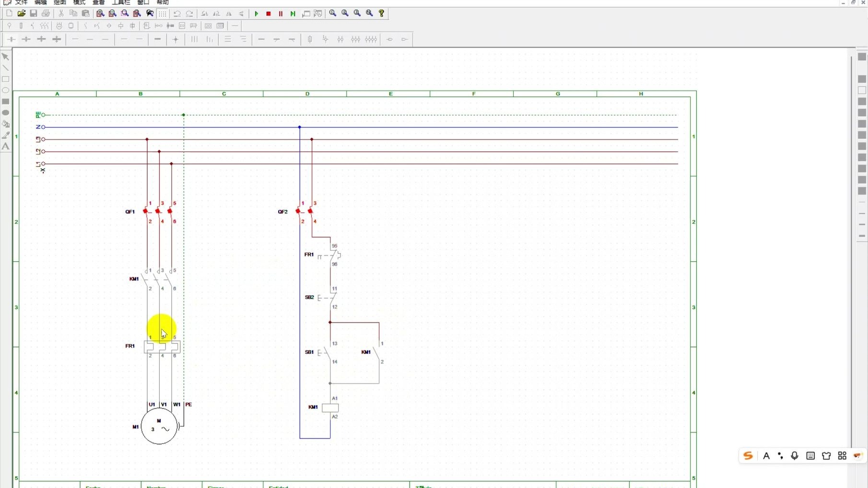Toggle the QF2 control circuit breaker

[x=305, y=211]
